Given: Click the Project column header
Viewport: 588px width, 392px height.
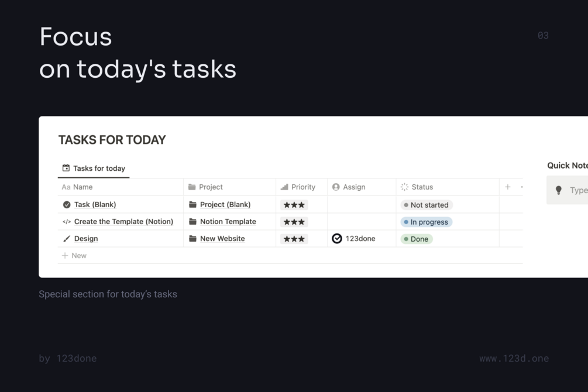Looking at the screenshot, I should [229, 187].
